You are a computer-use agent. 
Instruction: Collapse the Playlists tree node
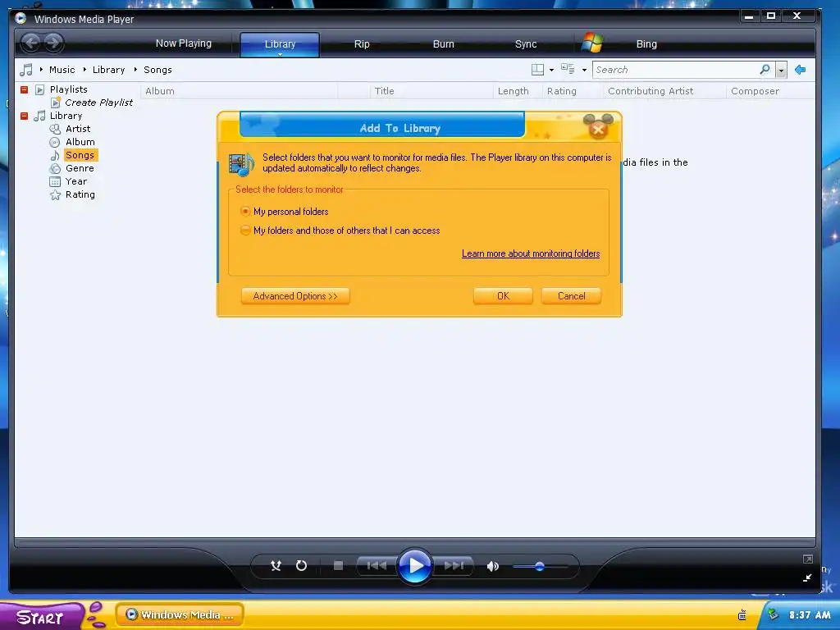point(24,89)
